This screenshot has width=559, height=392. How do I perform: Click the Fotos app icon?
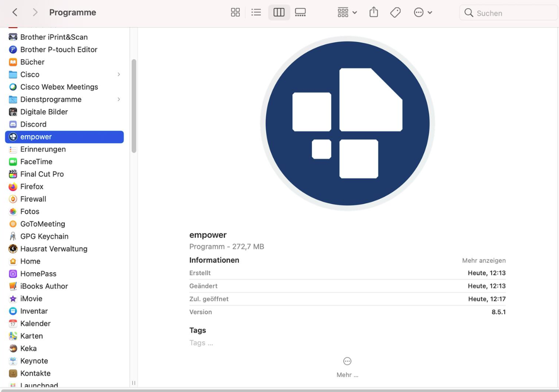click(x=13, y=212)
